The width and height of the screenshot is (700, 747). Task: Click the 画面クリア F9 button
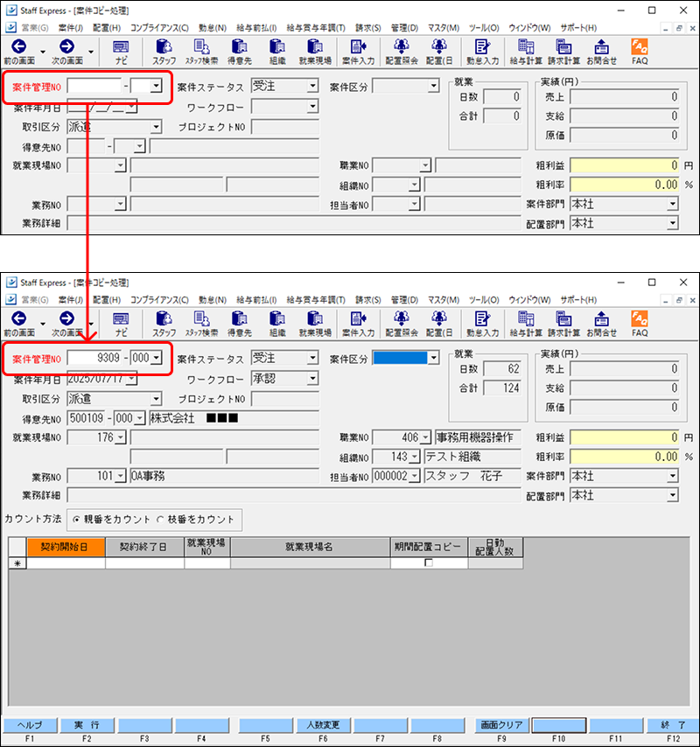click(501, 725)
